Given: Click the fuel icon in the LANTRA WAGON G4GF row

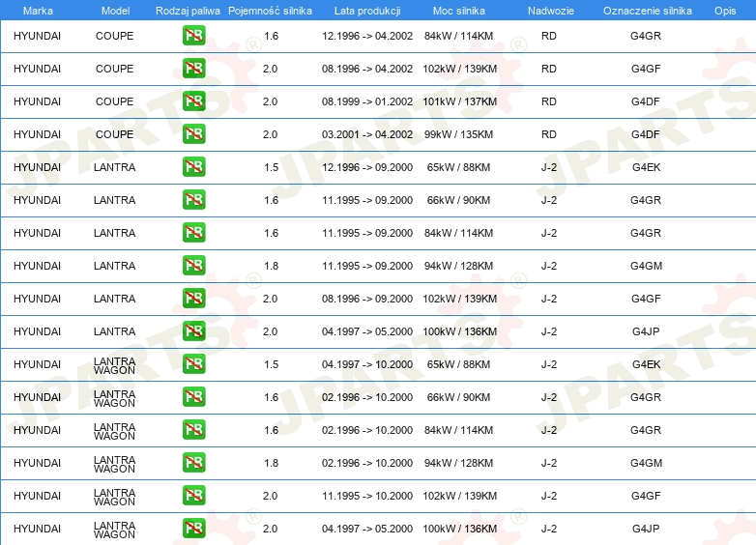Looking at the screenshot, I should (193, 495).
